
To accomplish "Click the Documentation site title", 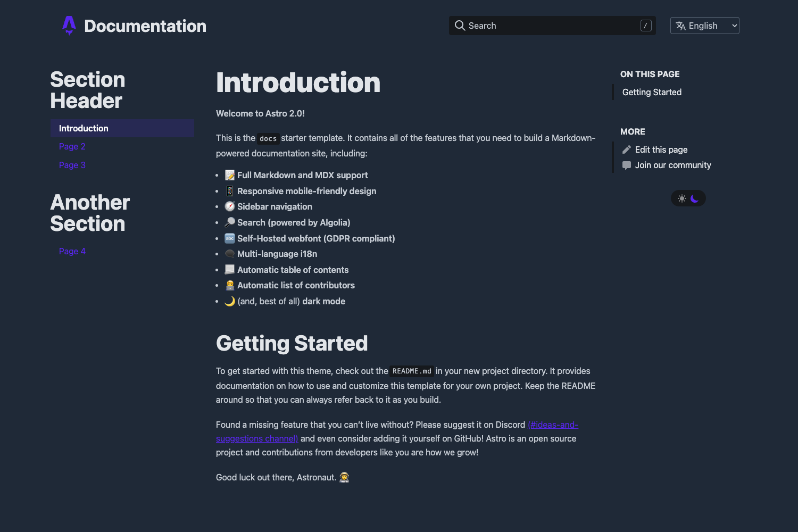I will 145,26.
